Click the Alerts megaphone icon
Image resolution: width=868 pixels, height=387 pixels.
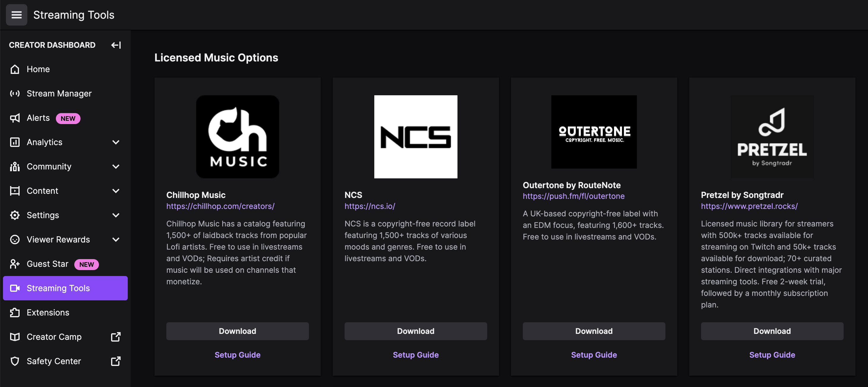15,118
